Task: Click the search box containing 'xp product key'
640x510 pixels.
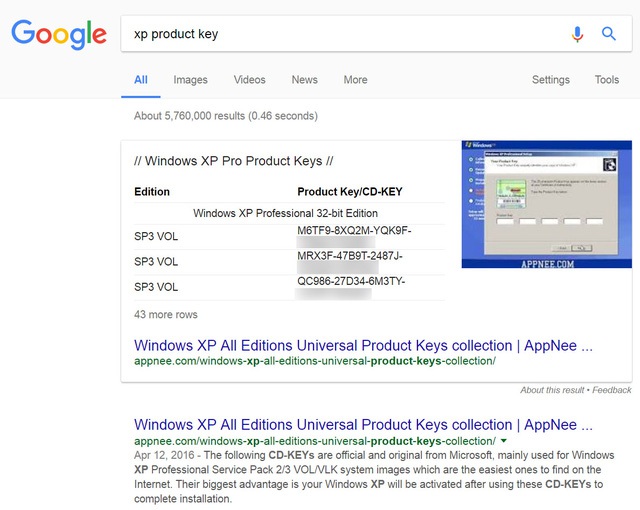Action: pos(376,34)
